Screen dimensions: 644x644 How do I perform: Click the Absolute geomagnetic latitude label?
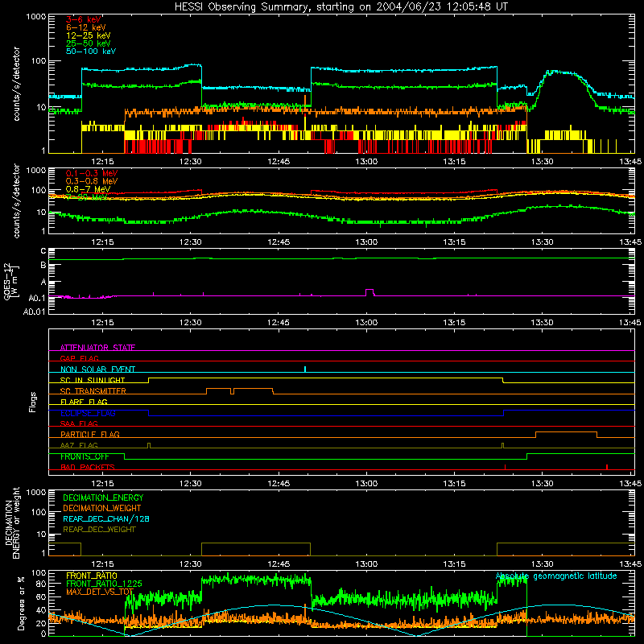click(556, 576)
